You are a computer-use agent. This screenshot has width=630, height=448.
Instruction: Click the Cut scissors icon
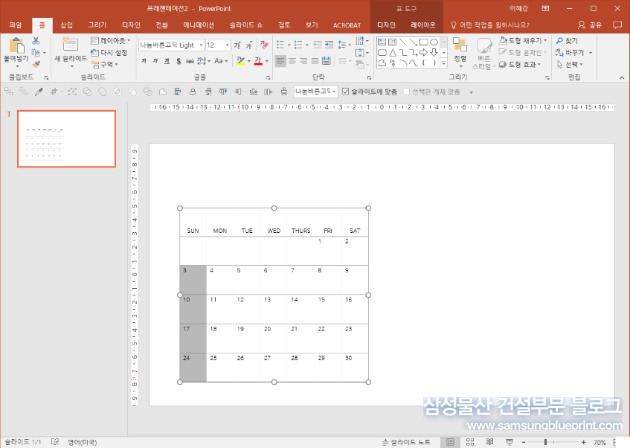[35, 41]
